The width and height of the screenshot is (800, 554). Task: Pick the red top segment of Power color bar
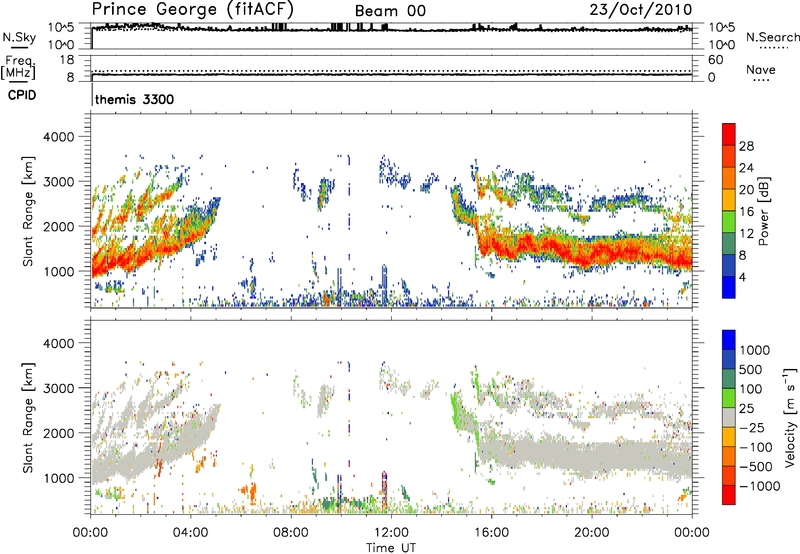[x=729, y=135]
